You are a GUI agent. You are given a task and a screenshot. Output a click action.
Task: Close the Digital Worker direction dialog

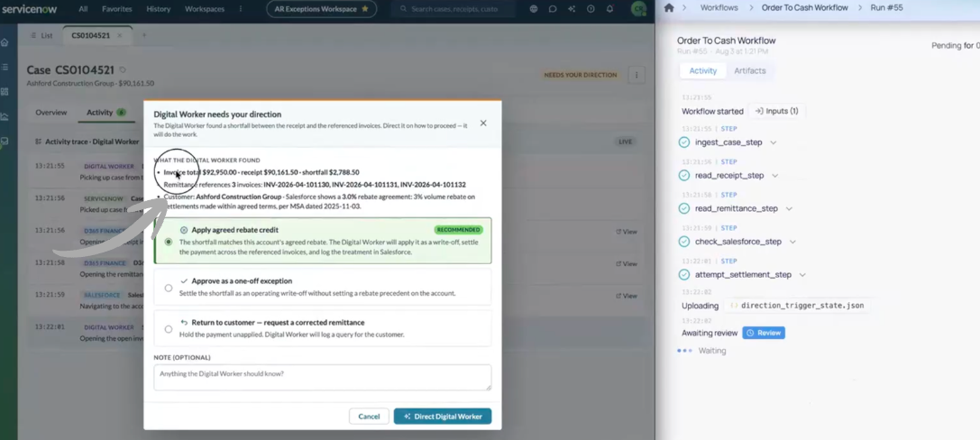(x=483, y=124)
